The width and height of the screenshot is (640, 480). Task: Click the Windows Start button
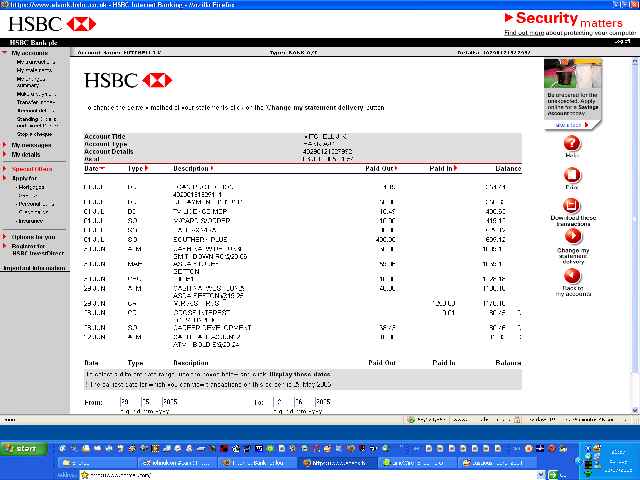point(24,448)
